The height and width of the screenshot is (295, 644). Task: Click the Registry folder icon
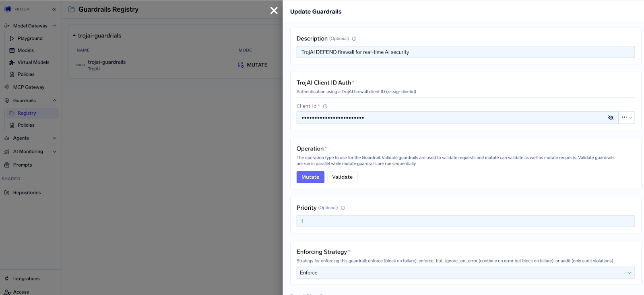tap(12, 113)
